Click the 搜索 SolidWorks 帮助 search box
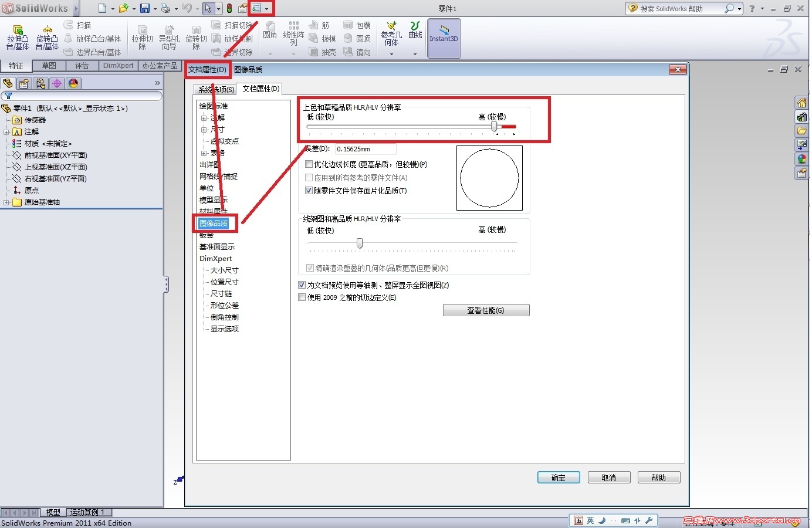 [680, 9]
